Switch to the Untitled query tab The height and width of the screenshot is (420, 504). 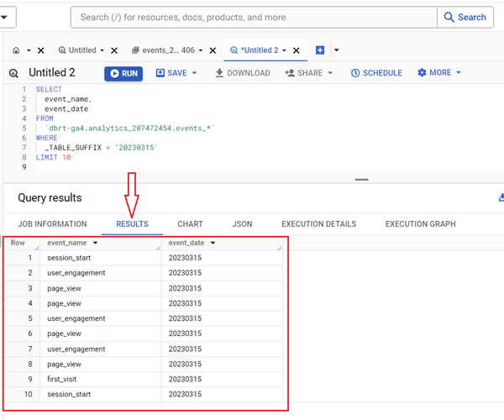[x=77, y=50]
